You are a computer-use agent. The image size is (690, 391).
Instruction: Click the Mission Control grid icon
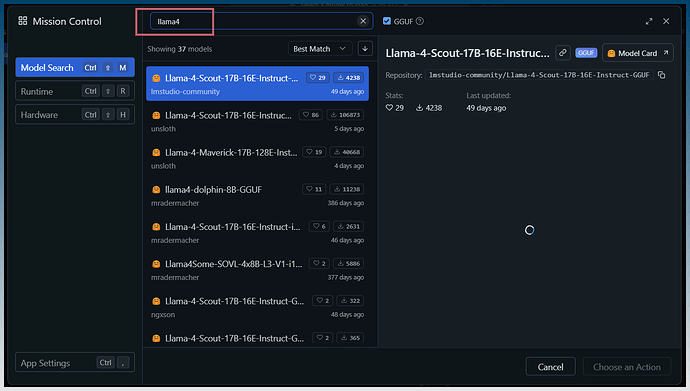(22, 21)
